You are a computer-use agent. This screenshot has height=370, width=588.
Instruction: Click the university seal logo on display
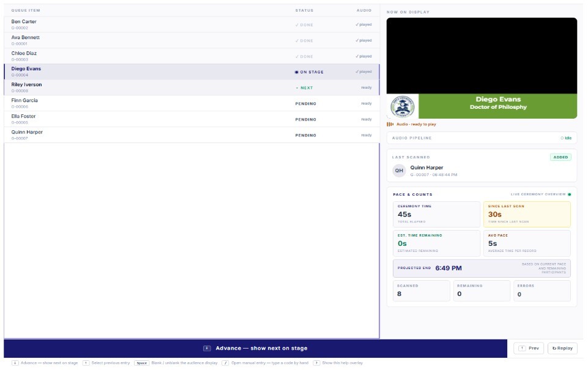click(x=403, y=106)
